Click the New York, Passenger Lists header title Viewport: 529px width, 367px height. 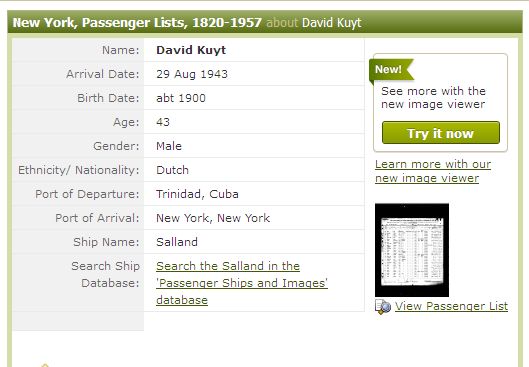tap(137, 23)
